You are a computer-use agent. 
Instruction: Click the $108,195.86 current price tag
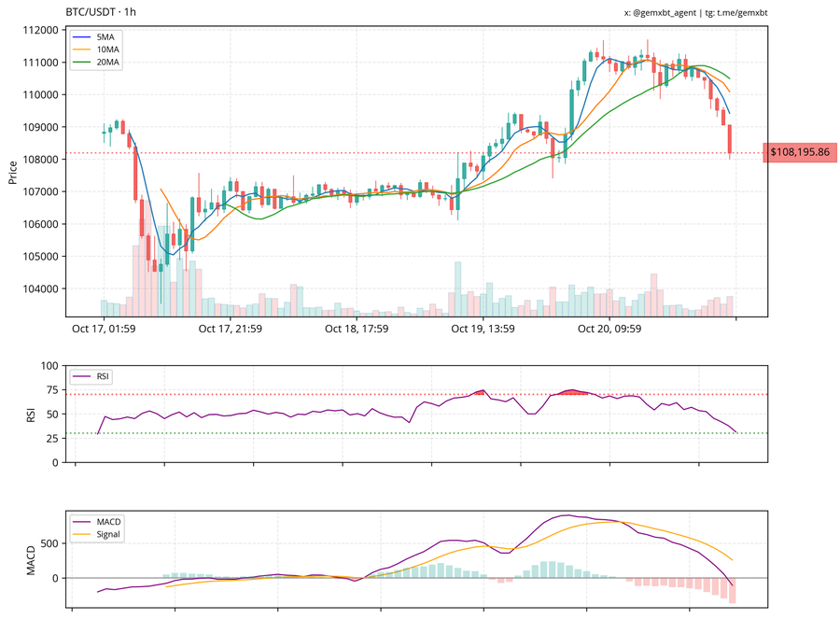click(x=799, y=152)
